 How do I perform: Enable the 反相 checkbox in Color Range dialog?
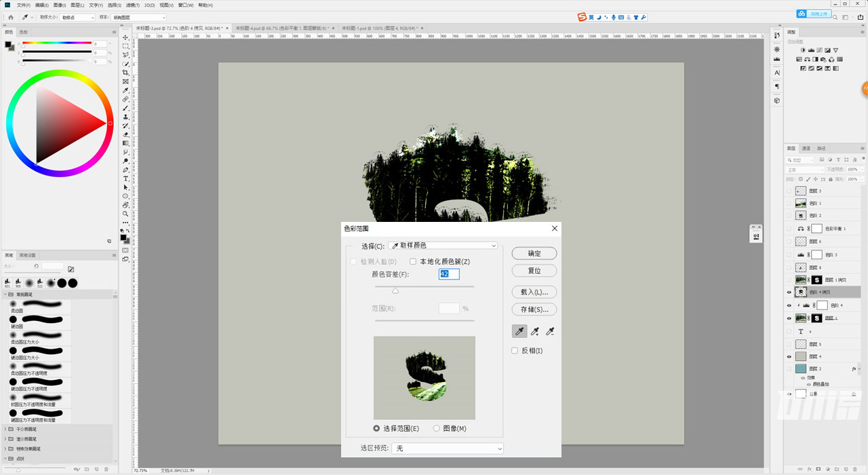514,350
